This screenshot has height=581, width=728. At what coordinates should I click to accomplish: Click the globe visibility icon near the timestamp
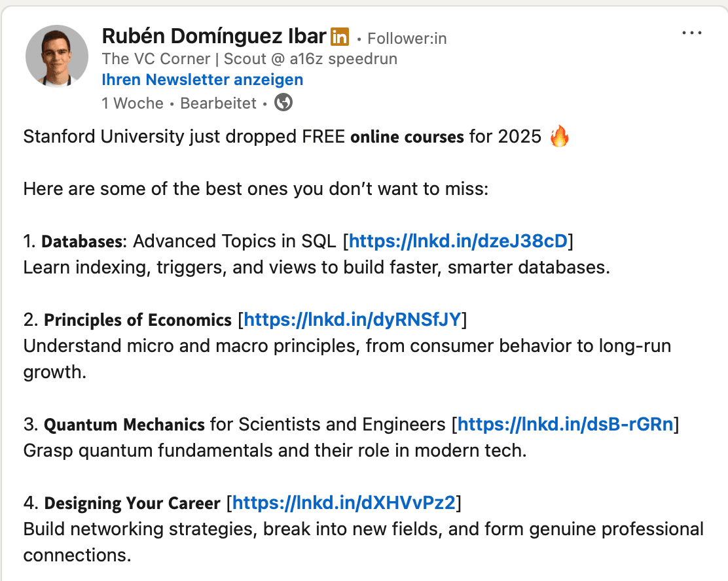tap(283, 103)
